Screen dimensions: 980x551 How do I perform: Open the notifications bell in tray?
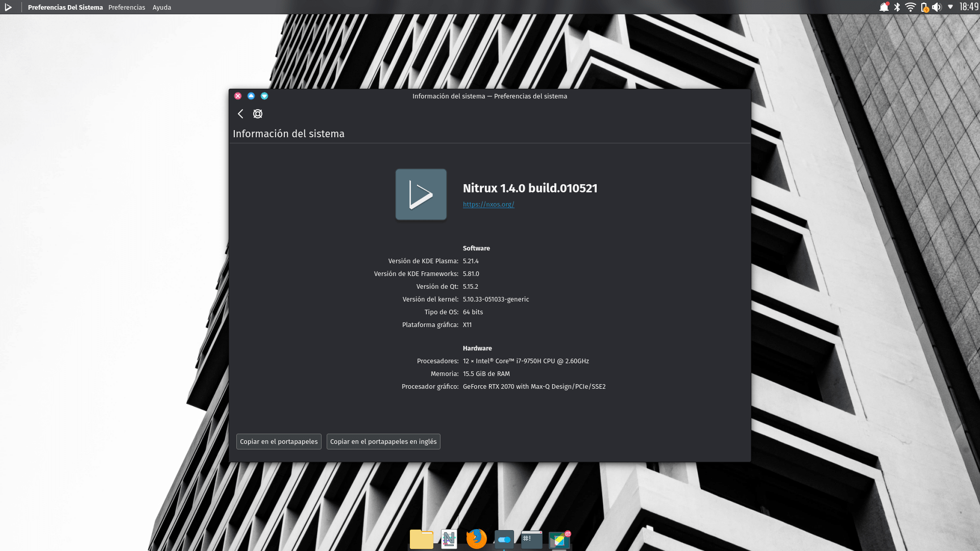884,7
